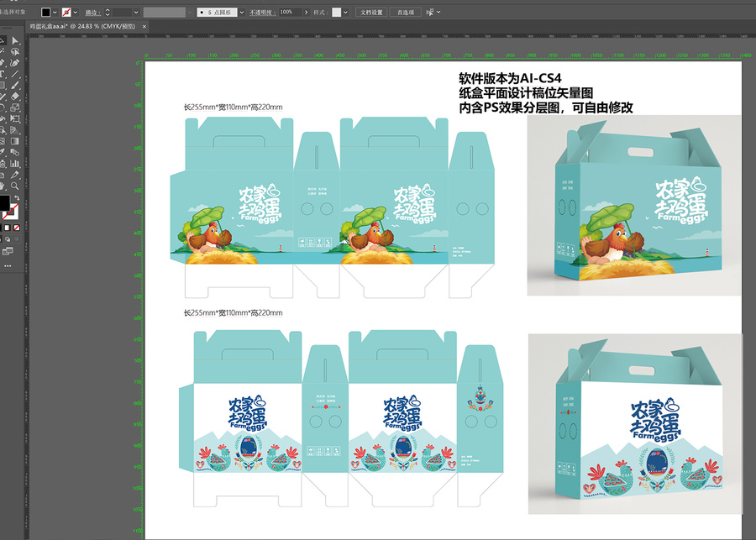Enable draw behind mode

[8, 239]
